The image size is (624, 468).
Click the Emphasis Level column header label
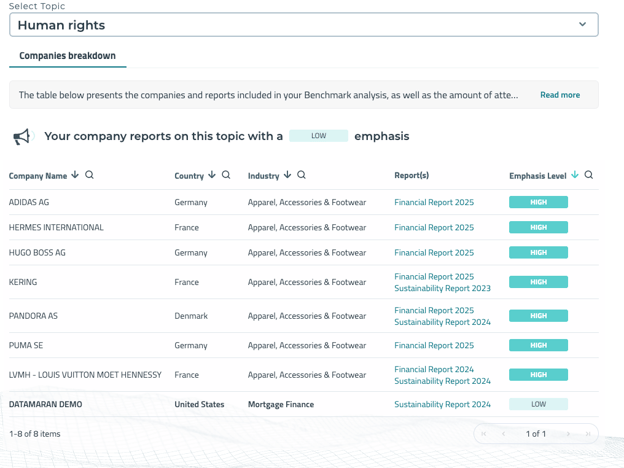pyautogui.click(x=538, y=176)
